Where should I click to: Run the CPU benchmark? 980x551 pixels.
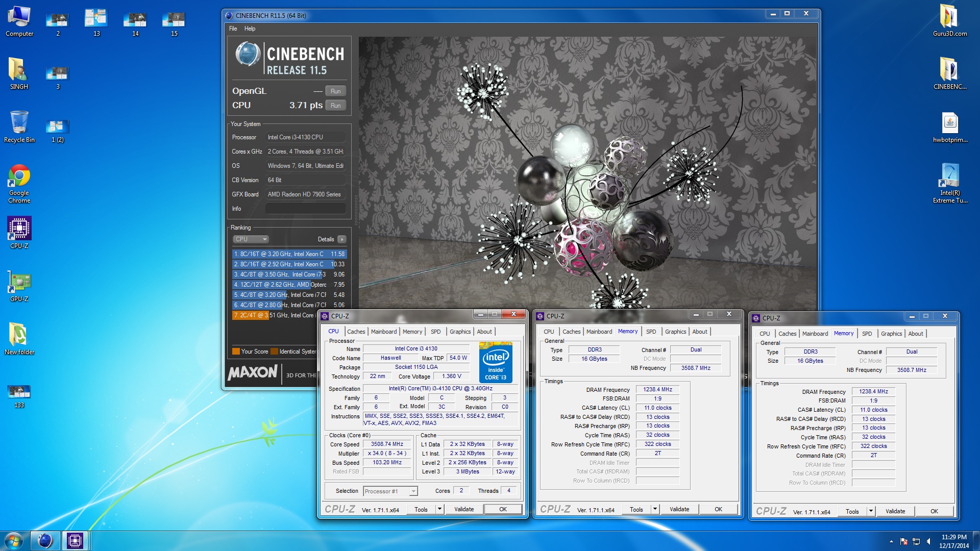pos(335,106)
